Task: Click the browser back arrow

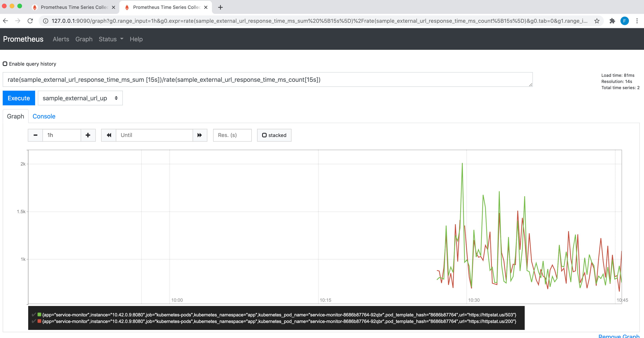Action: pos(5,21)
